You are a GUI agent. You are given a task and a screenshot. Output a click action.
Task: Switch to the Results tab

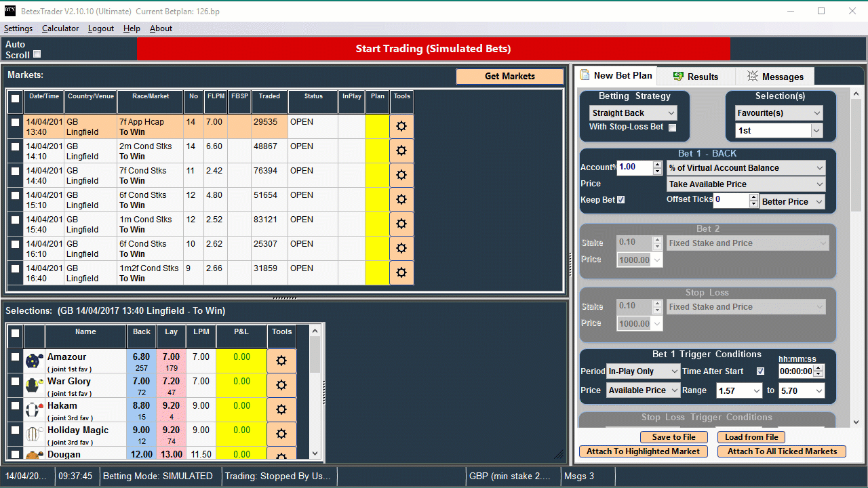tap(696, 77)
